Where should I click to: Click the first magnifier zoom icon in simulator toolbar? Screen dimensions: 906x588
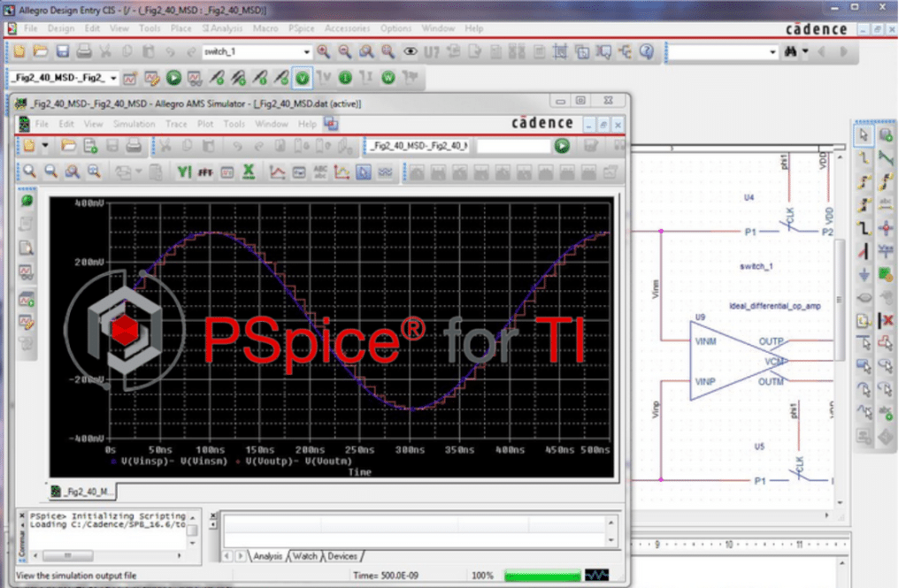[x=29, y=172]
